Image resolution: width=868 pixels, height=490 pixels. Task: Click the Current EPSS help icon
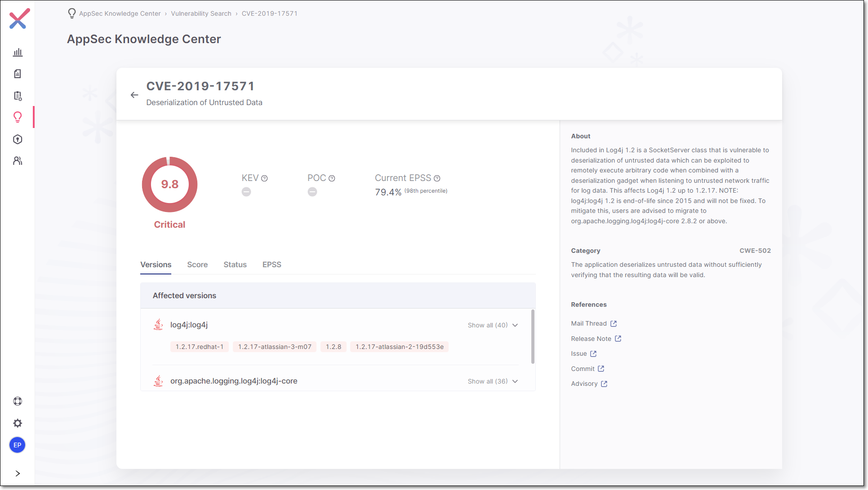[437, 178]
